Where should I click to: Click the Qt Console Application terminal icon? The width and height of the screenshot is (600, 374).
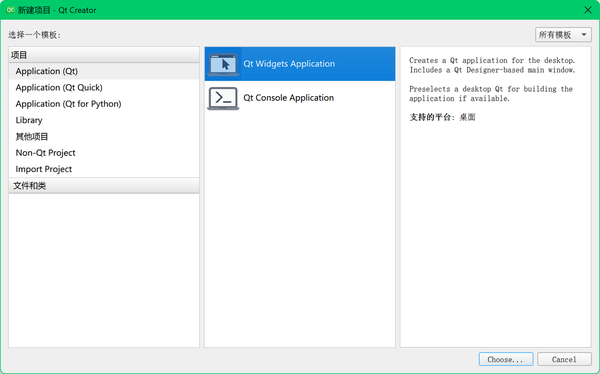click(223, 98)
